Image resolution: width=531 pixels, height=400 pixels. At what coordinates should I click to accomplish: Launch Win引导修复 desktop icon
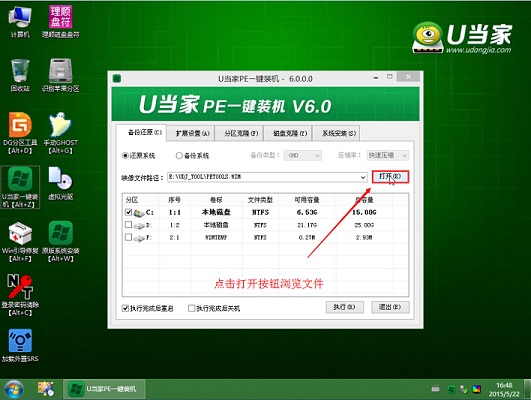point(20,242)
